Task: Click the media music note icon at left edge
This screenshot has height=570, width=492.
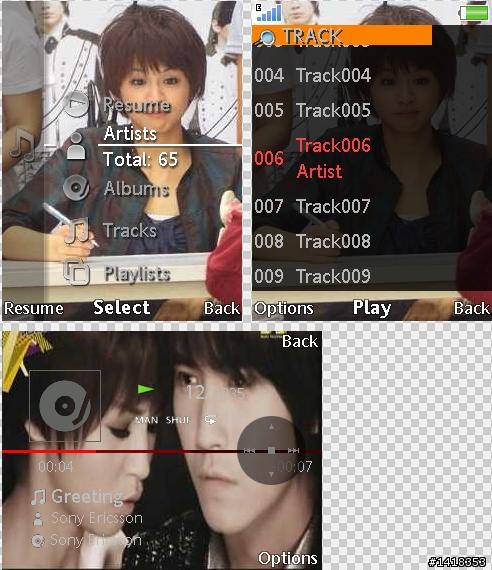Action: coord(23,145)
